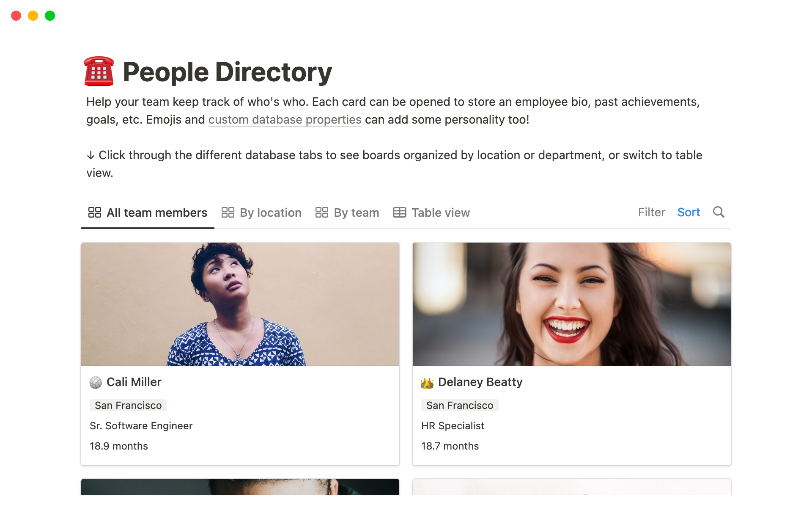
Task: Open the search magnifier icon
Action: pos(719,212)
